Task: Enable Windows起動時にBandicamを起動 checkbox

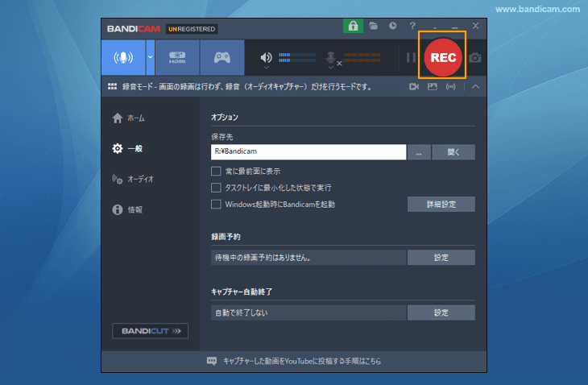Action: pos(216,205)
